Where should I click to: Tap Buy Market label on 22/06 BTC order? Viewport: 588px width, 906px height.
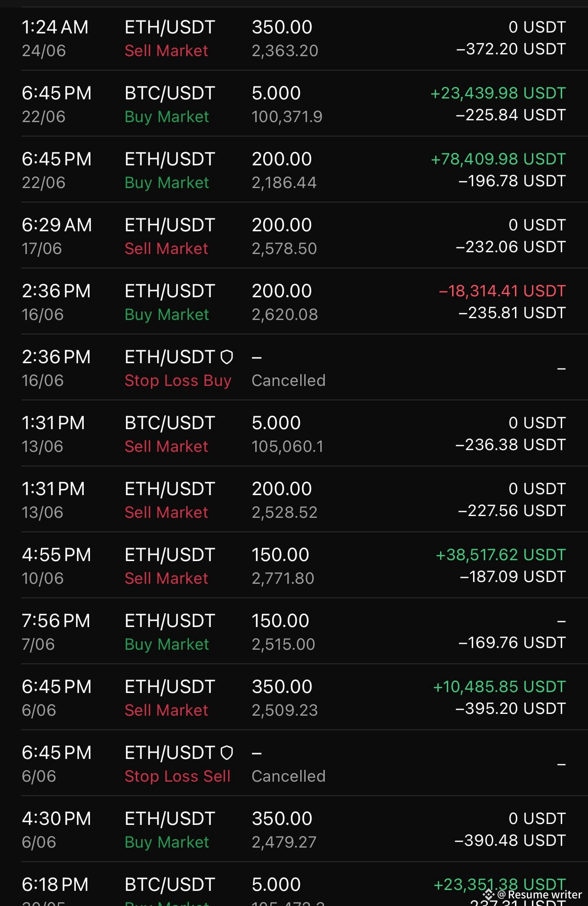pos(167,117)
